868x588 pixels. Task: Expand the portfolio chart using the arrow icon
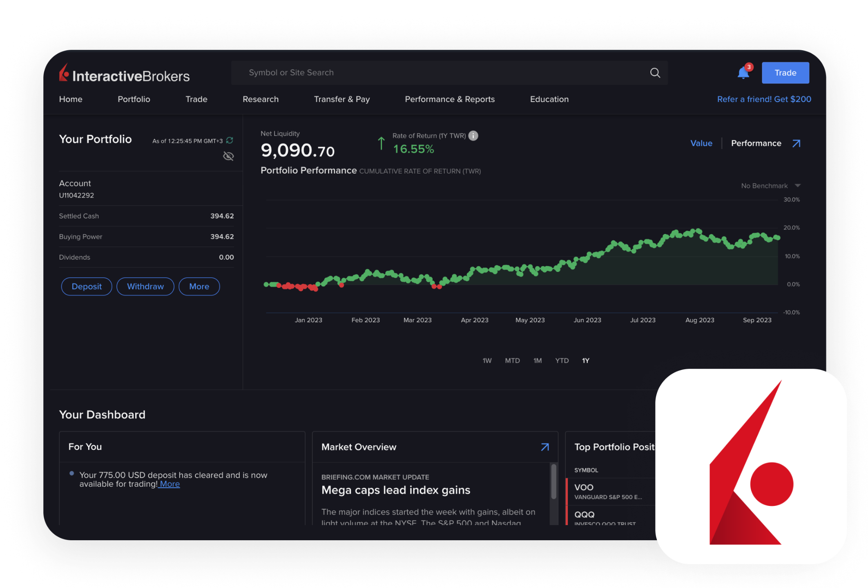796,143
